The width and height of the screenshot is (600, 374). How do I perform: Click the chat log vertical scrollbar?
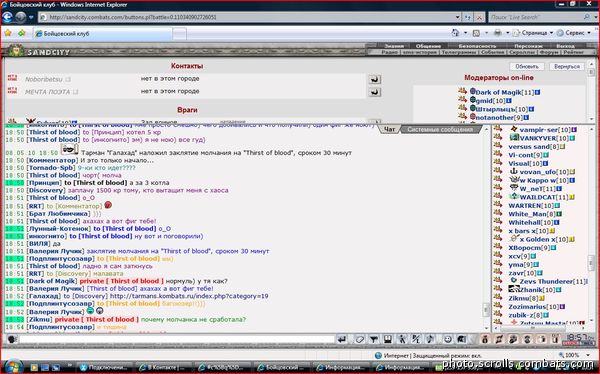[x=486, y=229]
